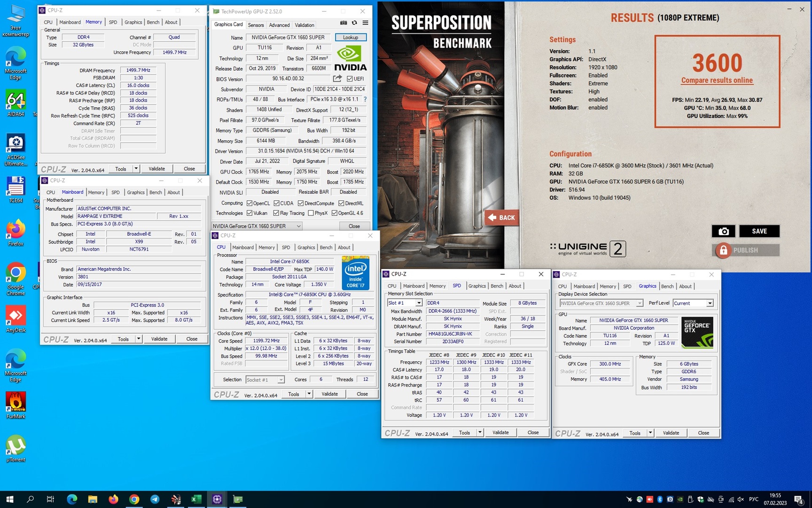
Task: Open the notification center icon
Action: 798,499
